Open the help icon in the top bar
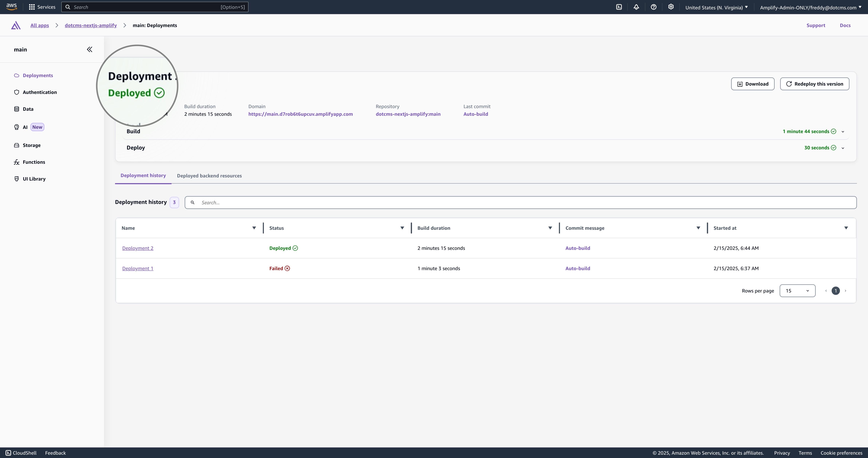Viewport: 868px width, 458px height. click(654, 7)
